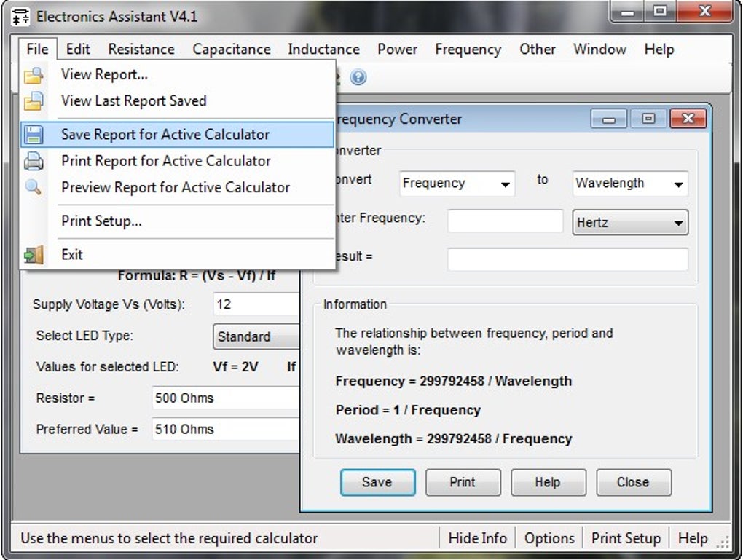Select Preview Report for Active Calculator
Image resolution: width=743 pixels, height=560 pixels.
(177, 188)
